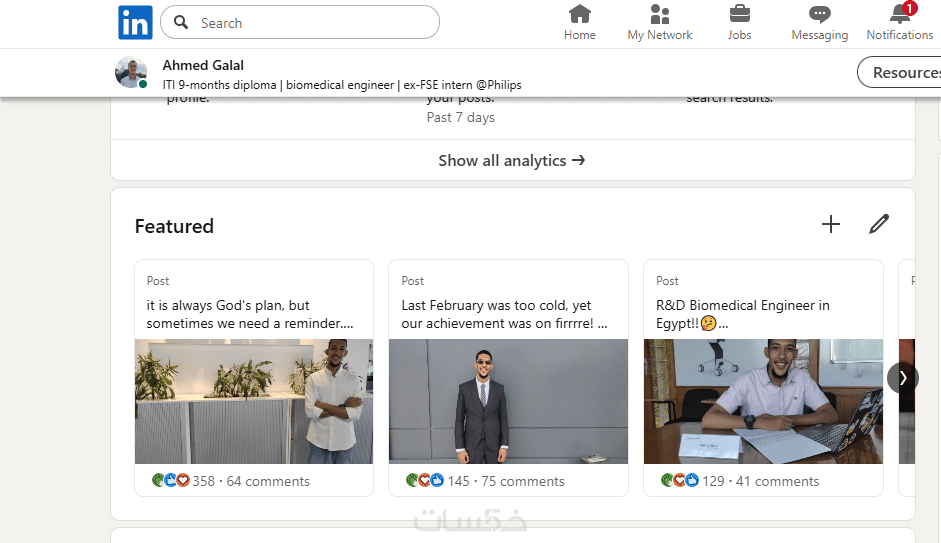
Task: Click the LinkedIn logo icon
Action: point(135,23)
